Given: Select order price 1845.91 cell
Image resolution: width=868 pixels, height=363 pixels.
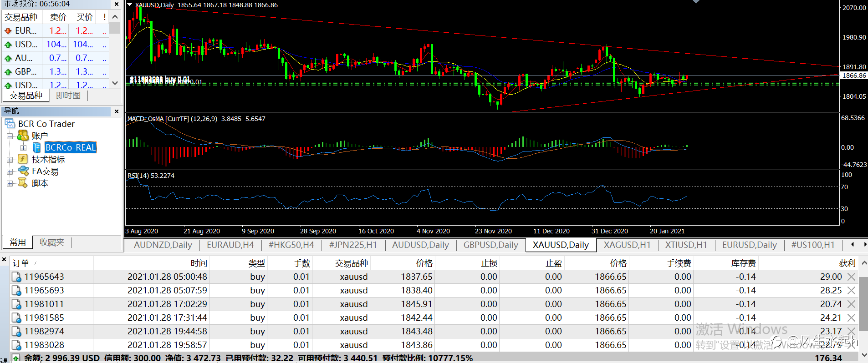Looking at the screenshot, I should coord(417,304).
